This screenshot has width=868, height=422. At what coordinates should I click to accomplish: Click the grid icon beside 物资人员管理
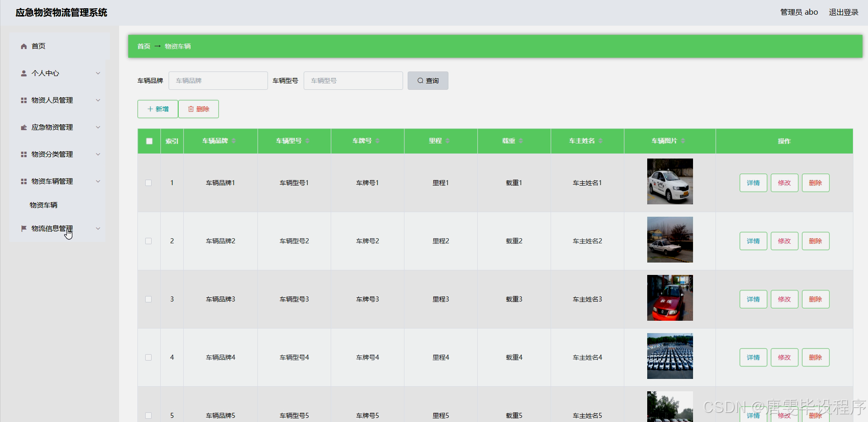tap(24, 100)
